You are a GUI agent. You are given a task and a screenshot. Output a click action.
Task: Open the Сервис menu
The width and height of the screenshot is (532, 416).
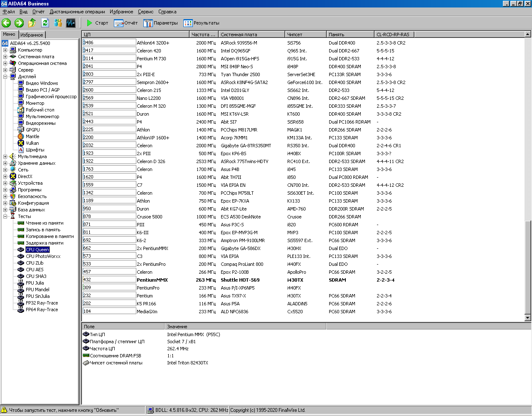point(145,12)
